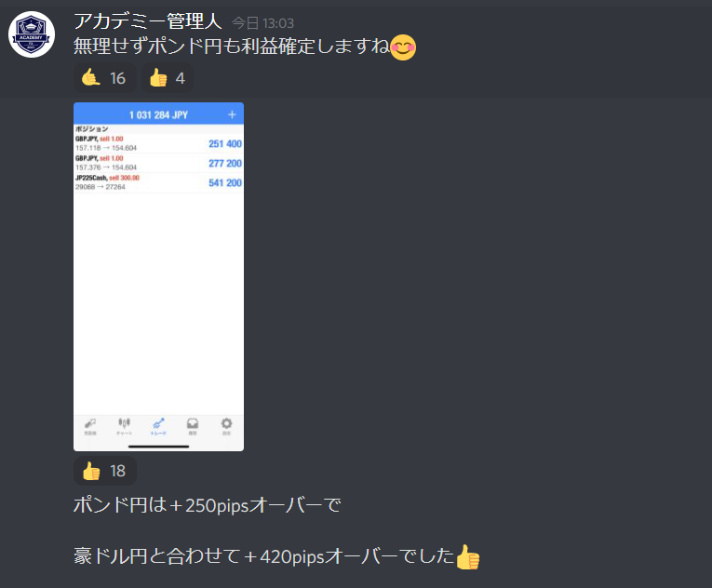The image size is (712, 588).
Task: Toggle the call-me hand reaction with 16
Action: (104, 78)
